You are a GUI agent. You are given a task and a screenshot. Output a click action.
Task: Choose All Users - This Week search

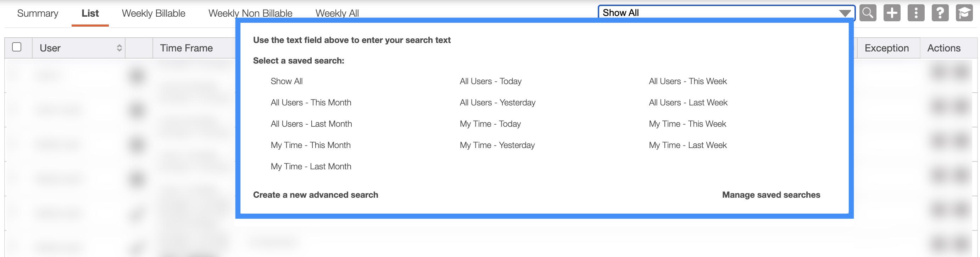click(x=688, y=82)
